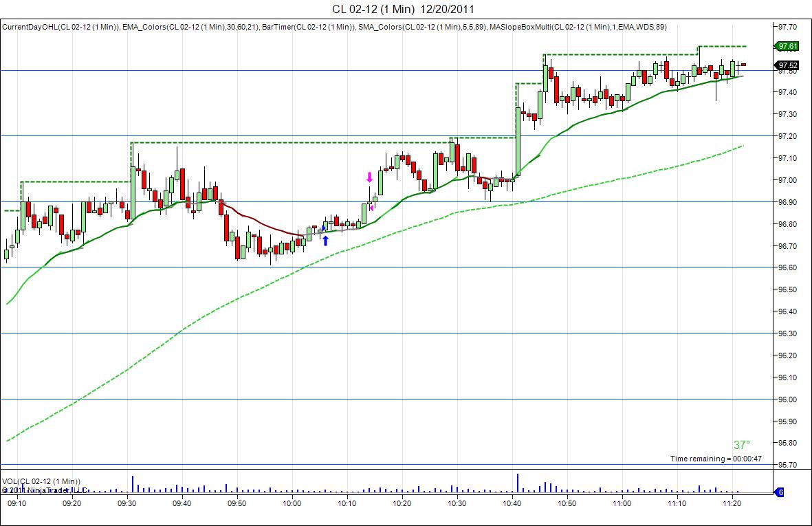Click the 97.10 price axis label

788,158
